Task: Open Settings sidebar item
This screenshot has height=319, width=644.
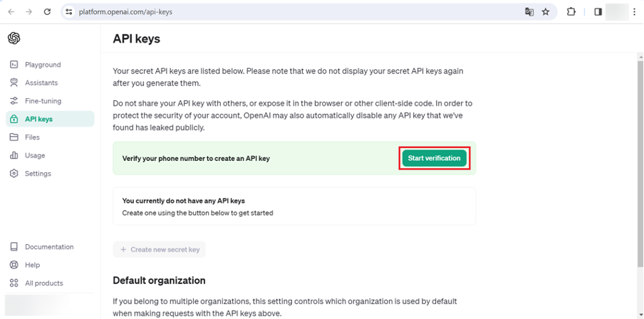Action: [50, 173]
